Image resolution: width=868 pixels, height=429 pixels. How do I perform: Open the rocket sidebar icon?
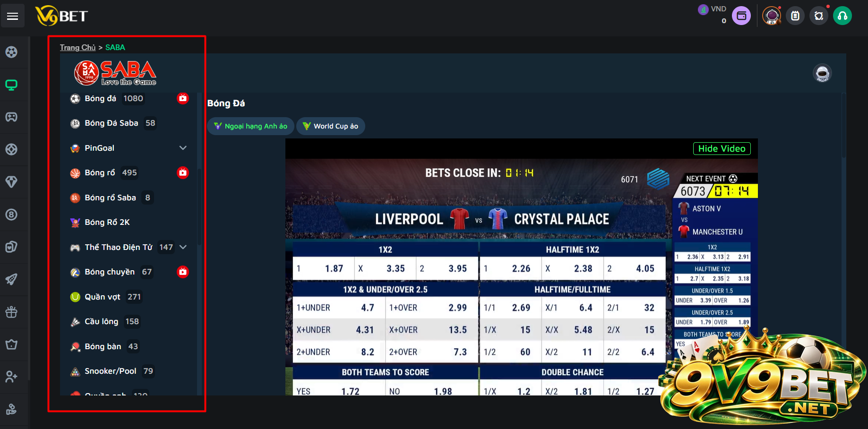[x=11, y=279]
